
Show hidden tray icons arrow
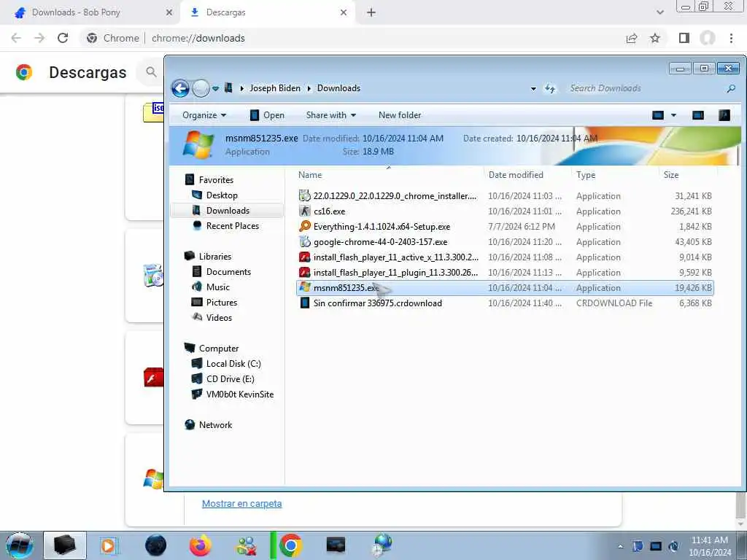pos(620,546)
